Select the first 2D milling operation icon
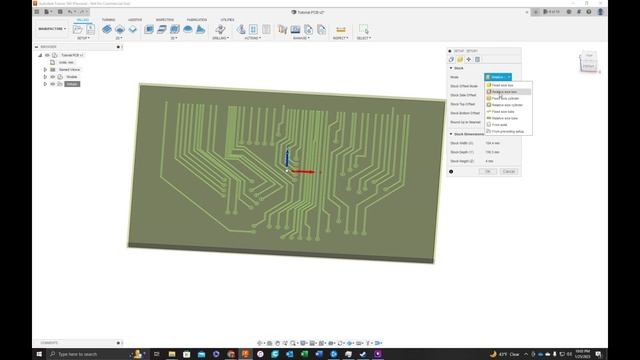The width and height of the screenshot is (640, 360). coord(107,29)
